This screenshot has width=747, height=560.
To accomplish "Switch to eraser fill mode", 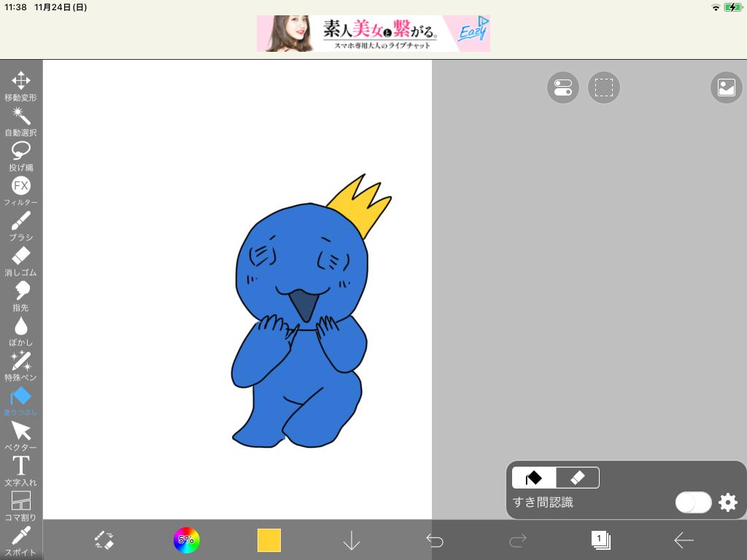I will (x=577, y=478).
